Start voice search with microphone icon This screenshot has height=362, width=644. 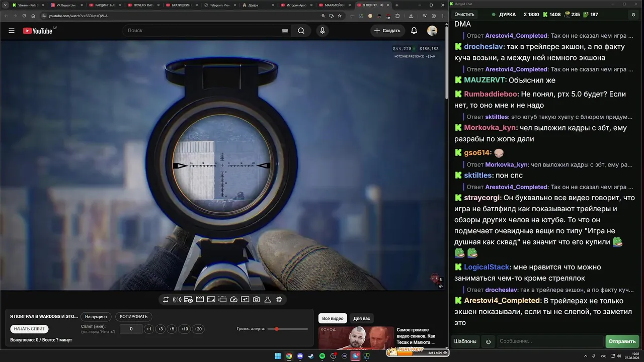323,31
